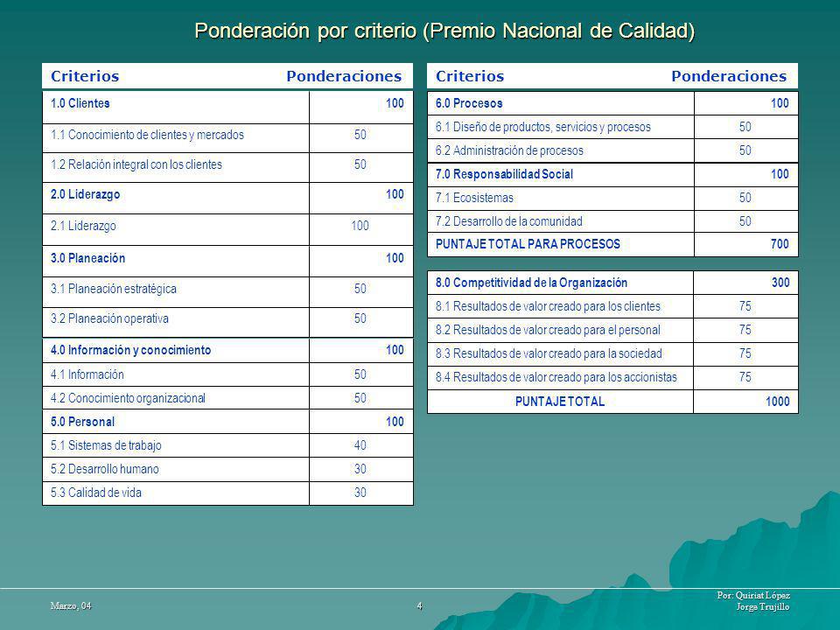
Task: Select '8.1 Resultados de valor creado para los clientes'
Action: point(548,306)
